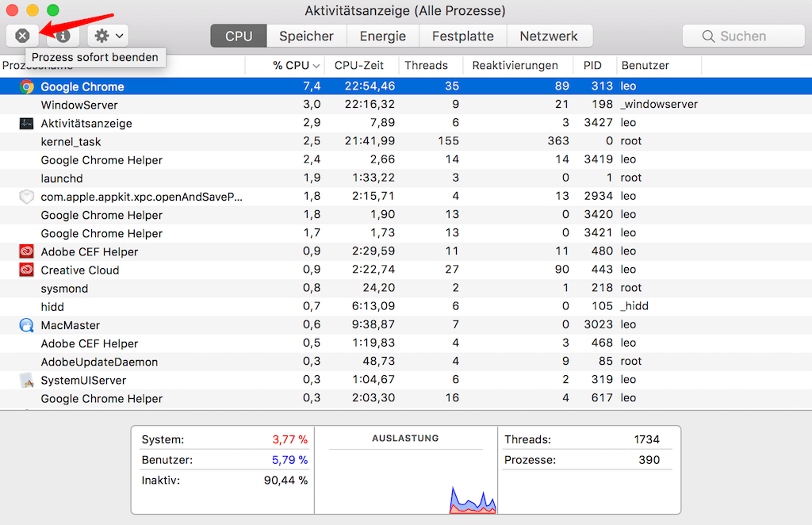The image size is (812, 525).
Task: Select com.apple.appkit.xpc.openAndSaveP… process
Action: pyautogui.click(x=141, y=197)
